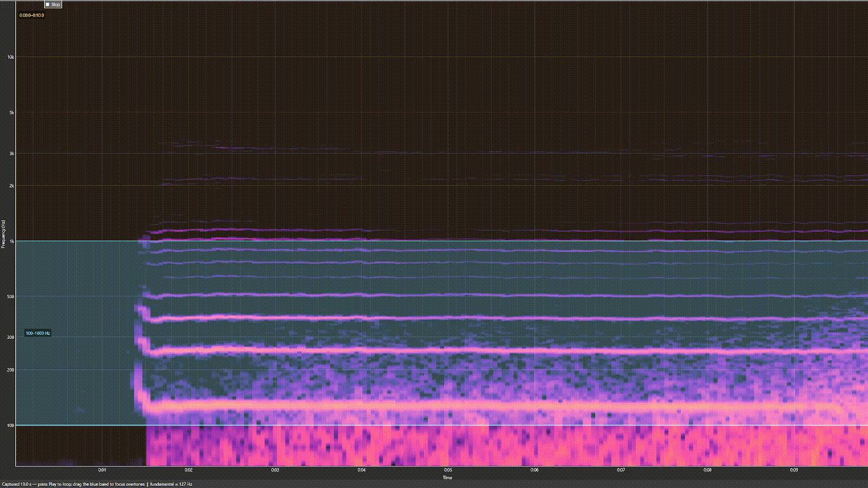Image resolution: width=868 pixels, height=488 pixels.
Task: Click the 300 frequency axis label
Action: (11, 337)
